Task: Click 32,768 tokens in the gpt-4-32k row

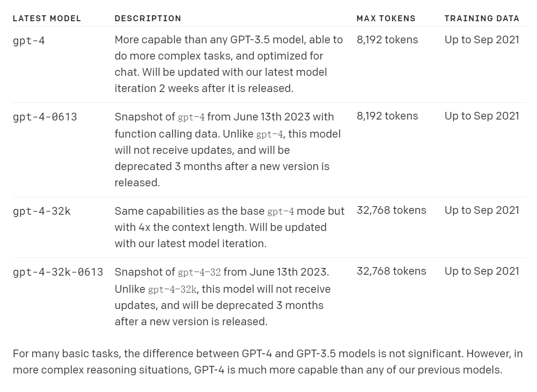Action: 391,210
